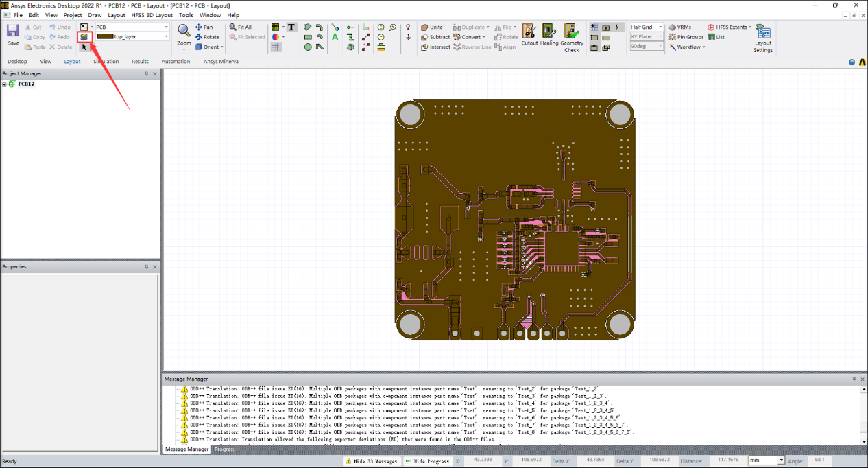Click the Ansys logo icon at the ribbon's right

[x=861, y=62]
